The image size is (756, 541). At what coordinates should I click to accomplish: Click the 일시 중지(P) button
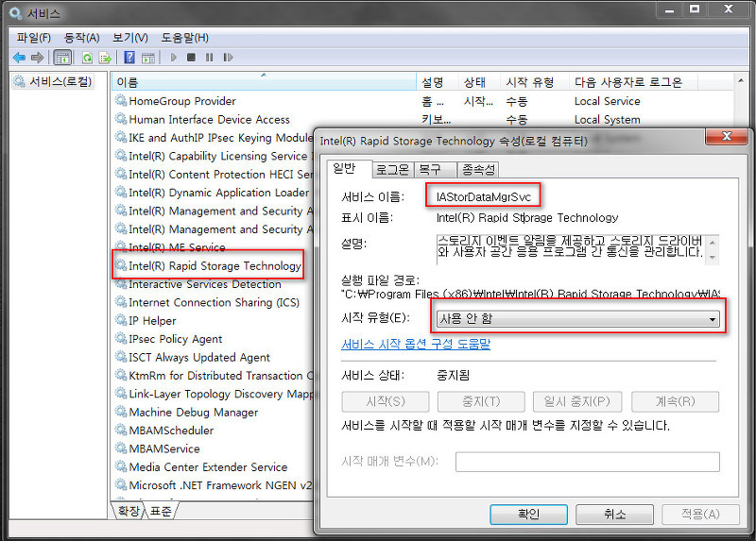[577, 401]
